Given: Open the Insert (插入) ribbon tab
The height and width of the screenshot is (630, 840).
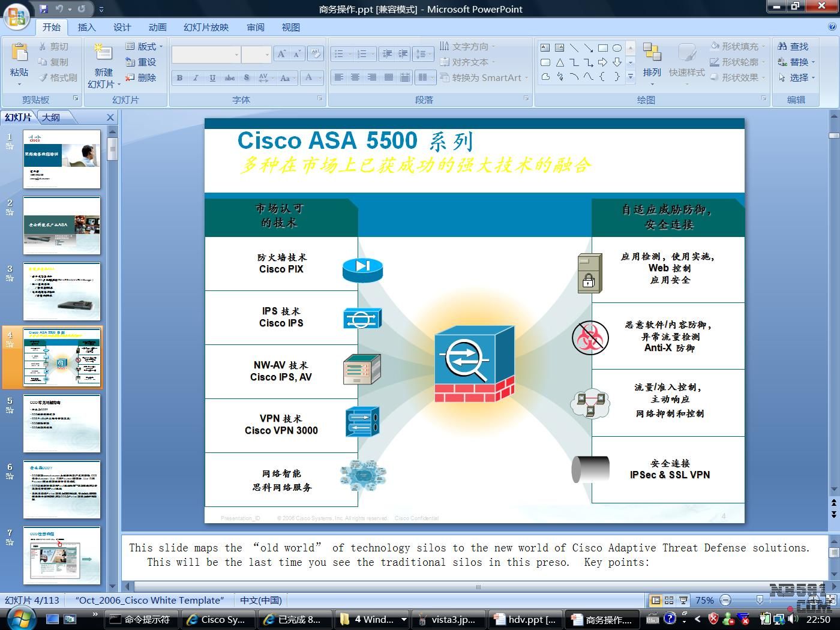Looking at the screenshot, I should pos(86,27).
